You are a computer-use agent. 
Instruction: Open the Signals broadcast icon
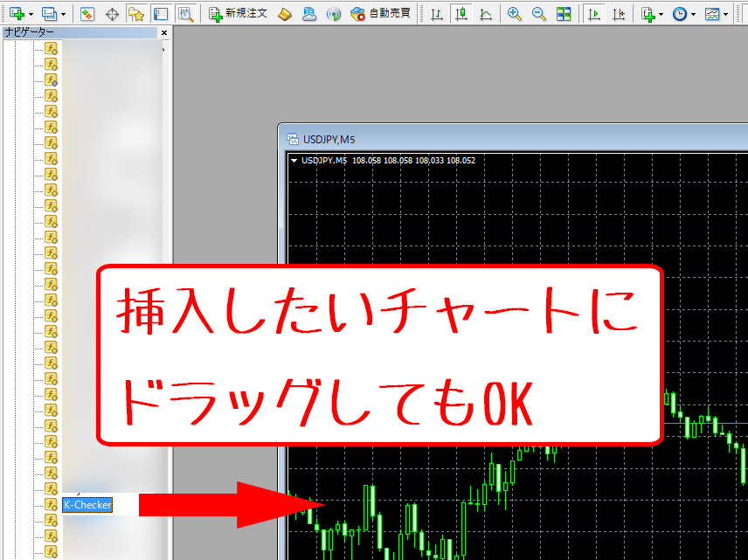click(334, 14)
